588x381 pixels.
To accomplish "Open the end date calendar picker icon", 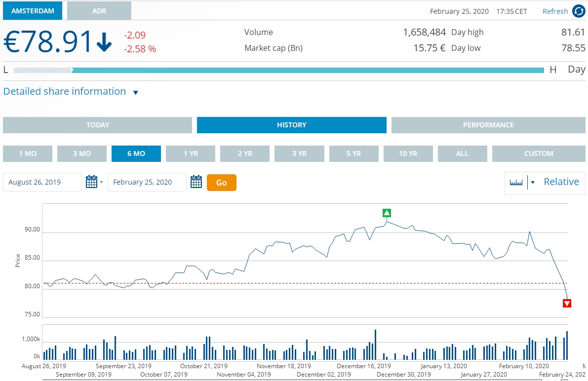I will [196, 182].
